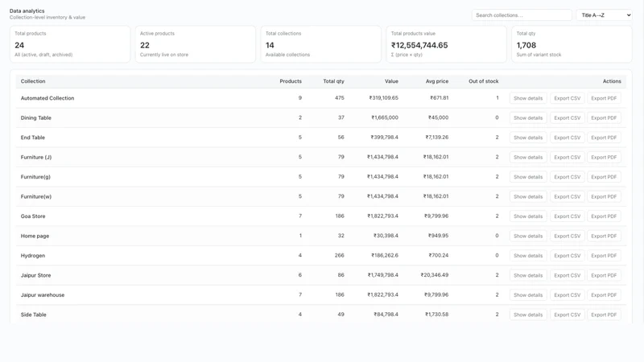Image resolution: width=644 pixels, height=362 pixels.
Task: Select the Active products card showing 22
Action: (x=196, y=44)
